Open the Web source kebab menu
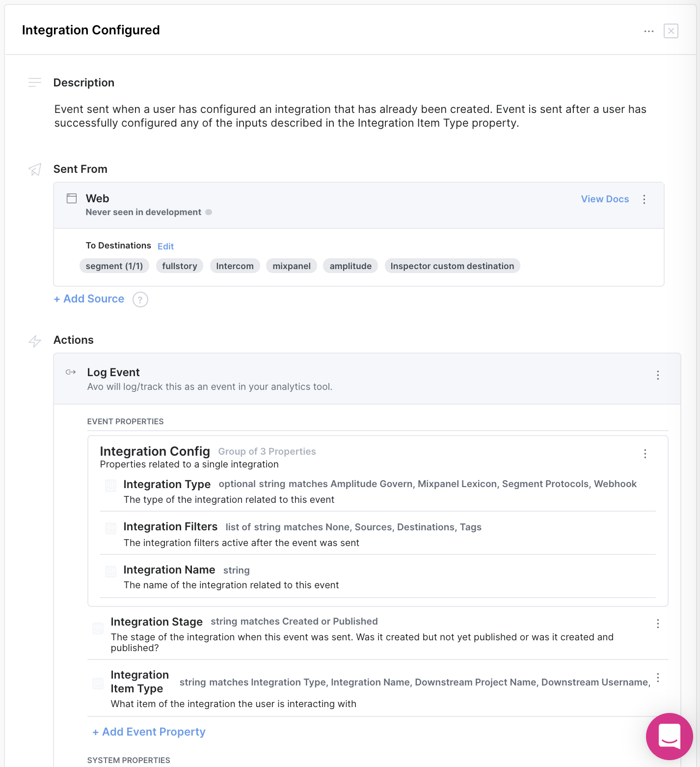 coord(645,199)
